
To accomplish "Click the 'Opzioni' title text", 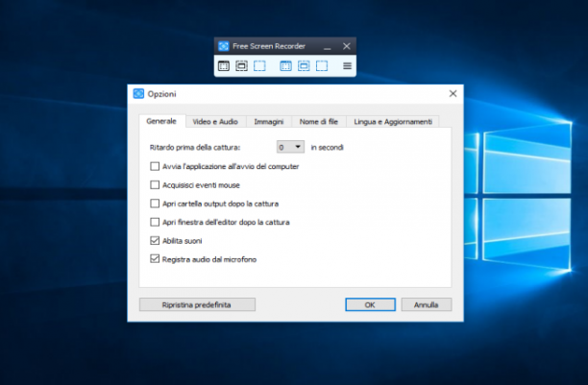I will click(161, 94).
